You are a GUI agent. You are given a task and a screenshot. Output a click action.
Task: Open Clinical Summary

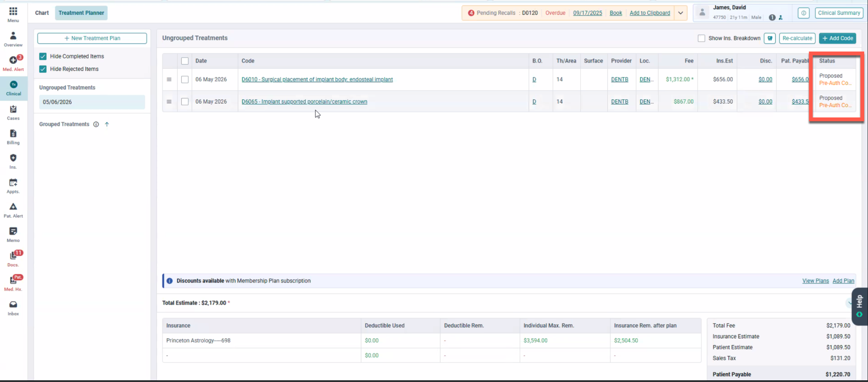[x=839, y=13]
